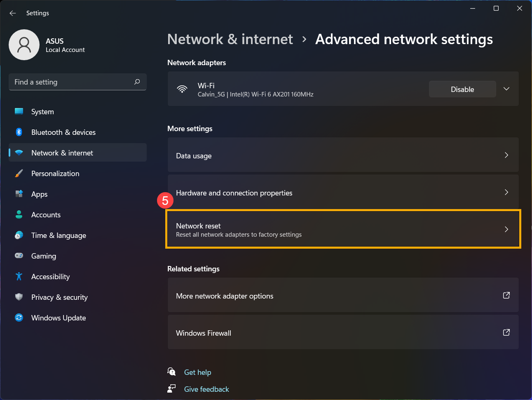Click the Gaming controller icon
Viewport: 532px width, 400px height.
coord(19,256)
